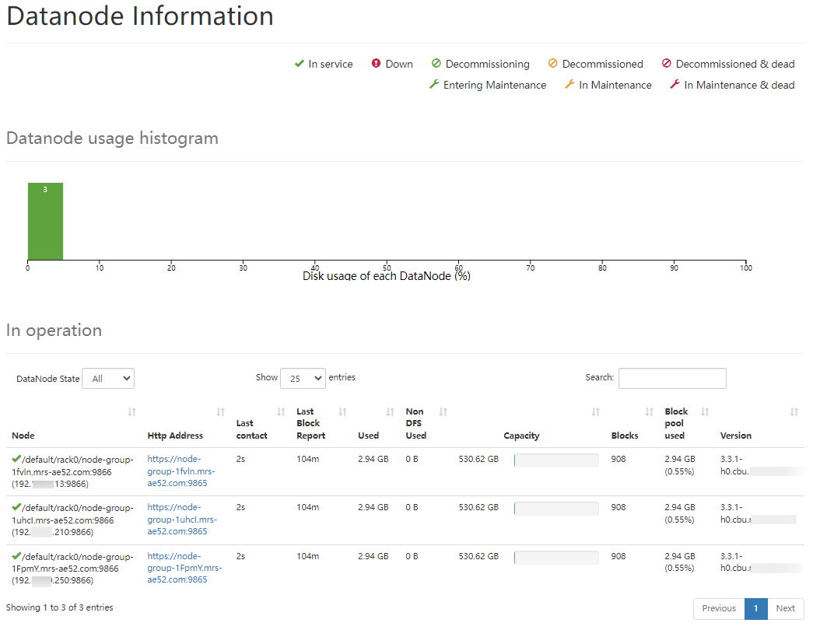The width and height of the screenshot is (820, 644).
Task: Open the DataNode State dropdown
Action: [x=109, y=379]
